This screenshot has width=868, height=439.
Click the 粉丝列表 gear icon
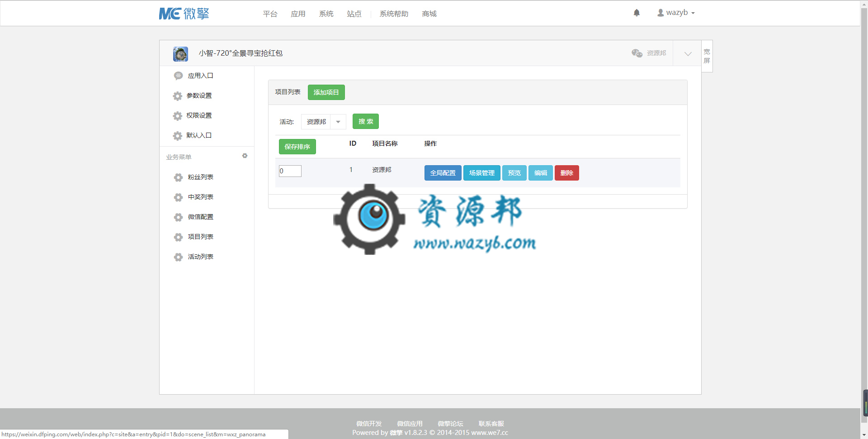coord(178,177)
